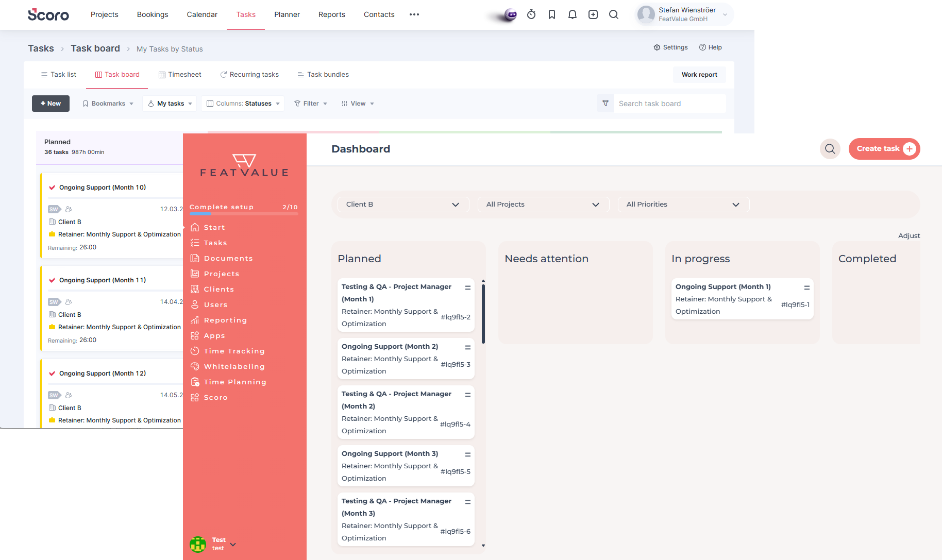This screenshot has width=942, height=560.
Task: Open Settings link on Task board
Action: 671,47
